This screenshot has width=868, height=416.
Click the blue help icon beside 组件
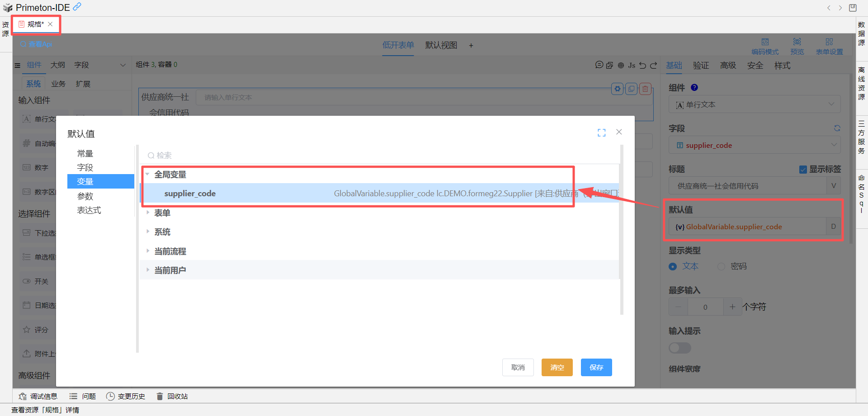point(694,88)
